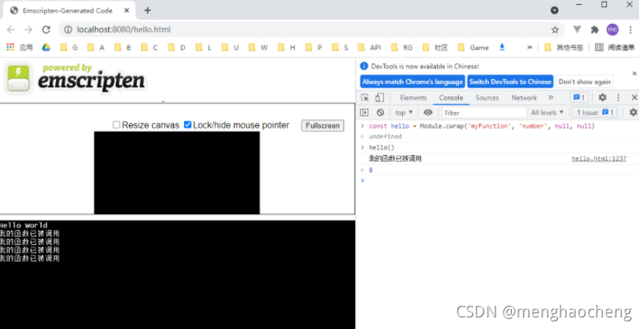Image resolution: width=644 pixels, height=329 pixels.
Task: Close the Emscripten-Generated Code tab
Action: [x=127, y=11]
